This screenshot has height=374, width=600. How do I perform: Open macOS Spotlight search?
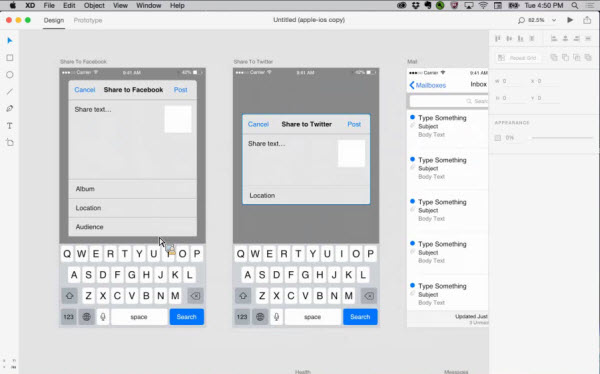[x=575, y=5]
